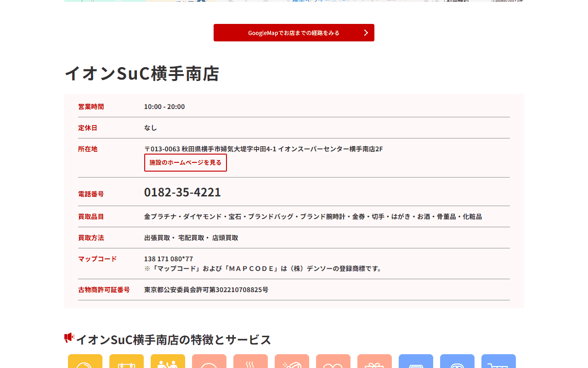Image resolution: width=588 pixels, height=368 pixels.
Task: Select the license number 東京都公安委員会許可第302210708825号
Action: pyautogui.click(x=206, y=290)
